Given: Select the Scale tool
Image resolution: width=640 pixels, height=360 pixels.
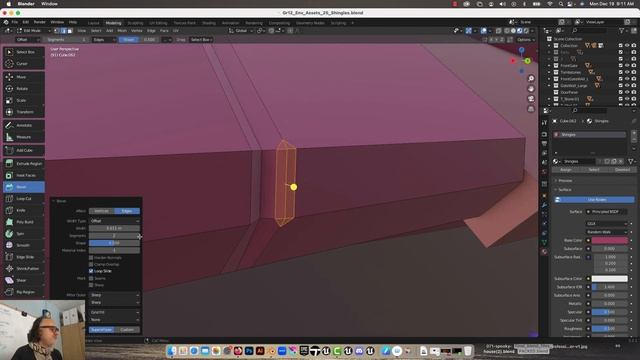Looking at the screenshot, I should pyautogui.click(x=24, y=100).
